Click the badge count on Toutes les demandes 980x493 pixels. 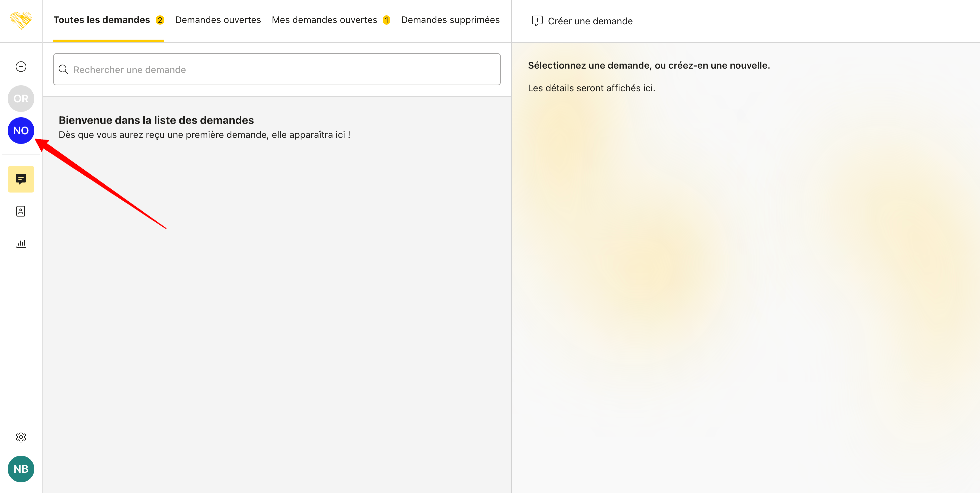160,20
